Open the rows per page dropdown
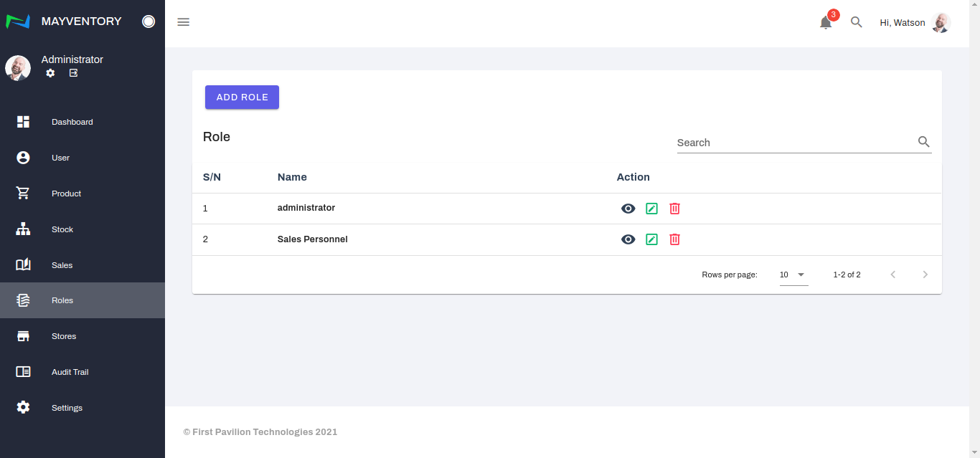This screenshot has width=980, height=458. 793,275
